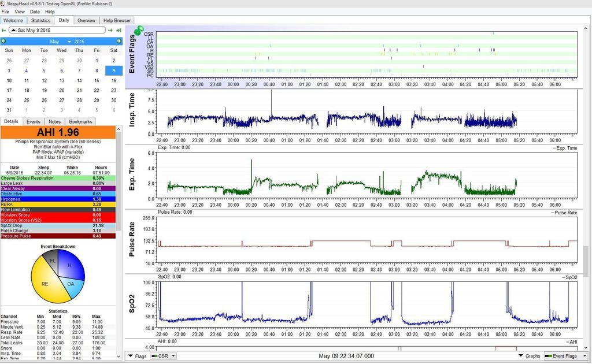Click the Hypopnea event row
The width and height of the screenshot is (592, 364).
tap(58, 199)
